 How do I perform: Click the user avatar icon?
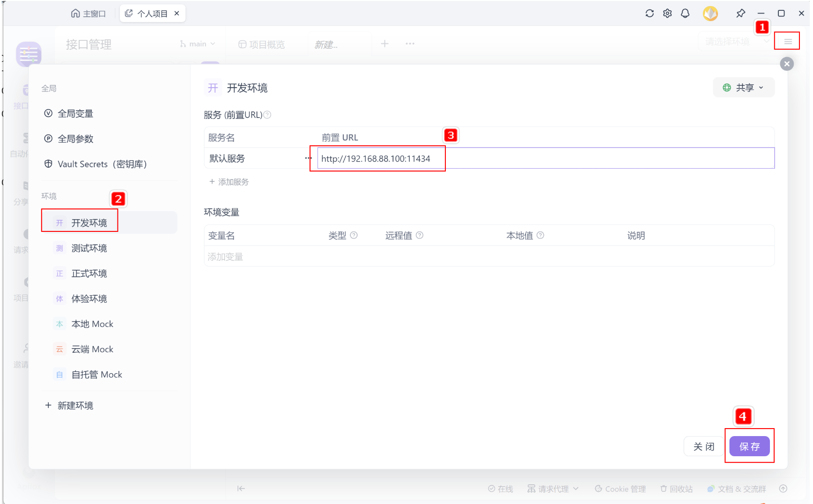(710, 14)
